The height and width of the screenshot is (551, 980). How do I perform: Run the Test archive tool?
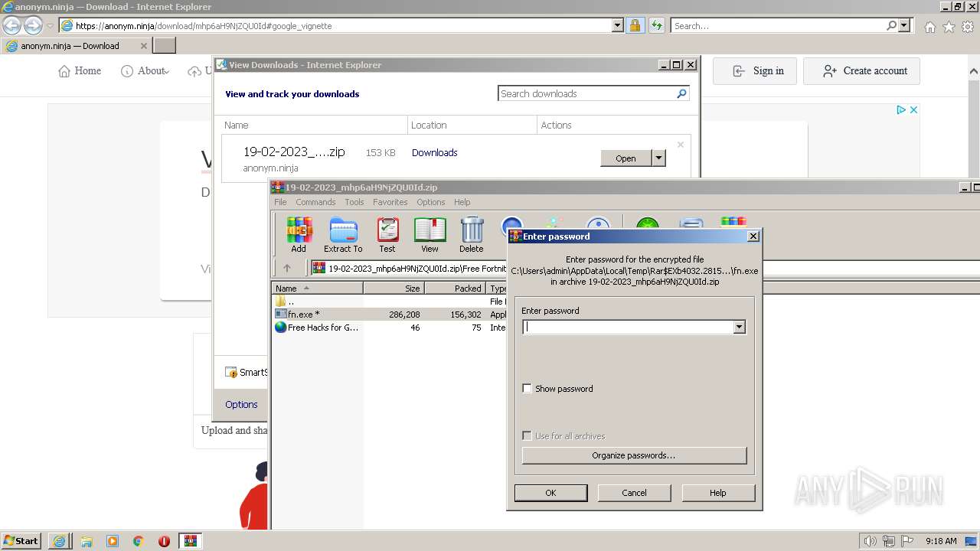pyautogui.click(x=387, y=234)
